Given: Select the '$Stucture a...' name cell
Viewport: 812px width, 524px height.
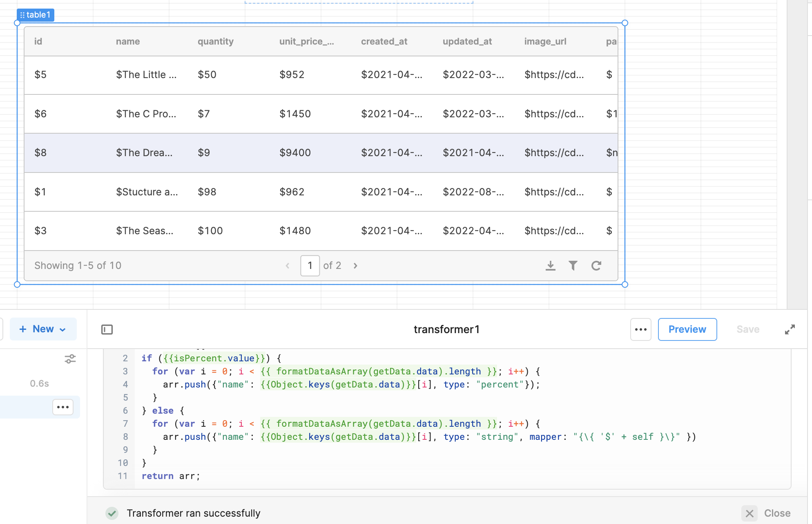Looking at the screenshot, I should 147,192.
